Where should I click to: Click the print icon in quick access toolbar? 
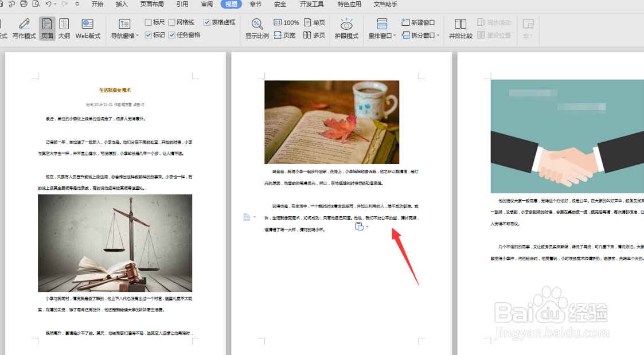point(24,4)
